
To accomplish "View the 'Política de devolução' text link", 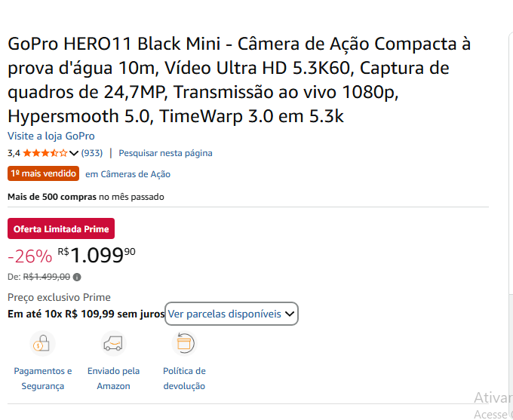I will [184, 379].
